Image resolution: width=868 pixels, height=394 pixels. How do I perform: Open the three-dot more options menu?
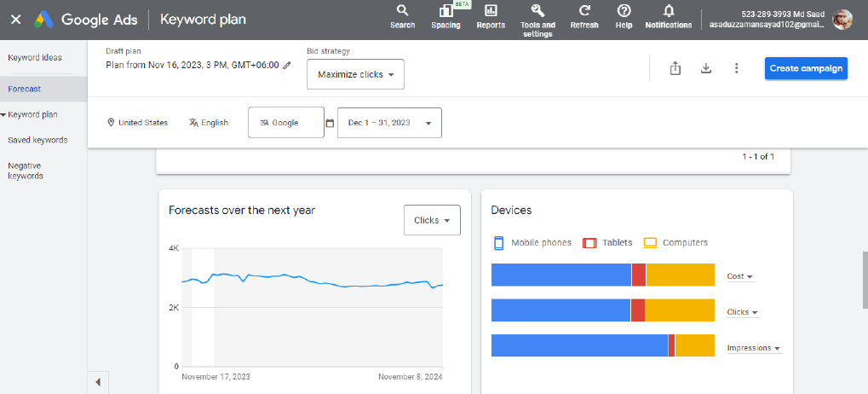[x=736, y=68]
